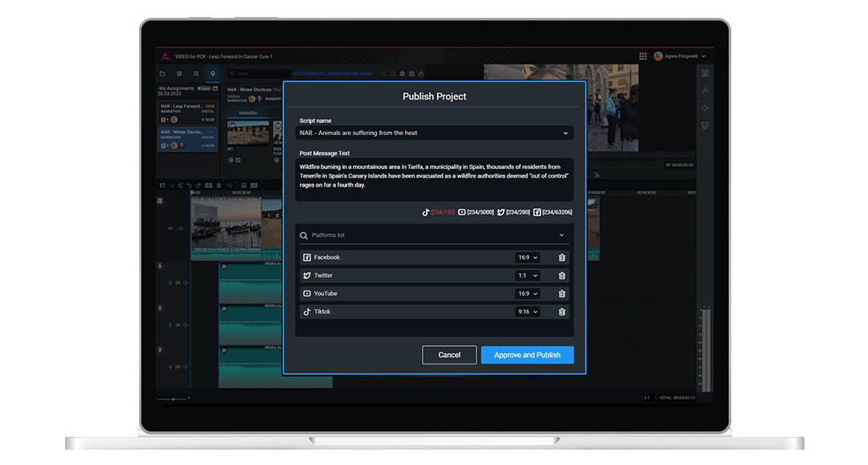Click the audio speaker icon in right sidebar
Image resolution: width=868 pixels, height=465 pixels.
click(705, 108)
